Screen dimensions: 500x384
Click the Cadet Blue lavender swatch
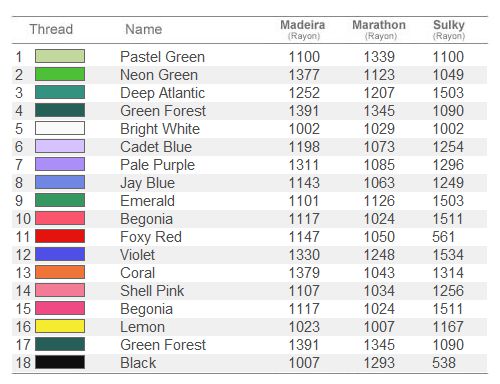(60, 146)
